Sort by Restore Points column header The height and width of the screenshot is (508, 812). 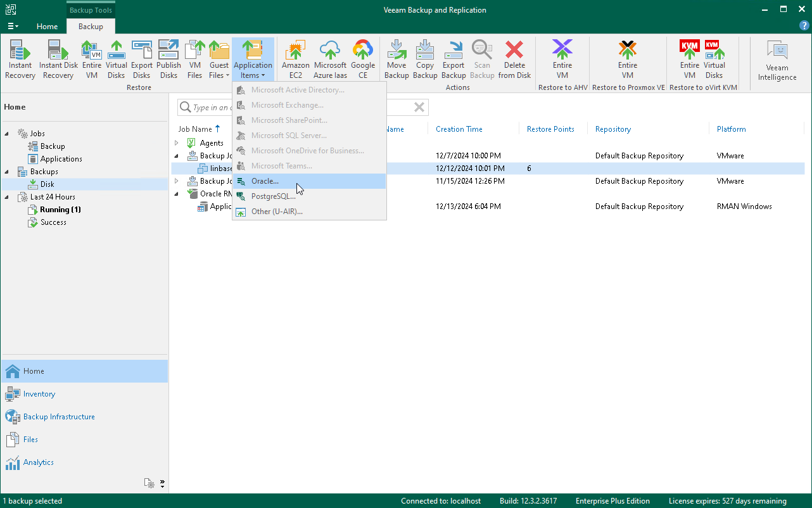(x=550, y=129)
